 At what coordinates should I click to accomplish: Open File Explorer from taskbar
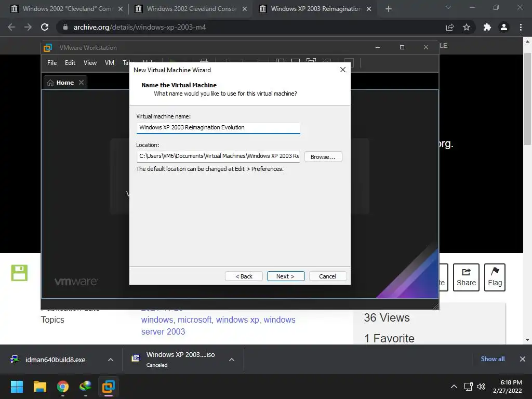39,387
